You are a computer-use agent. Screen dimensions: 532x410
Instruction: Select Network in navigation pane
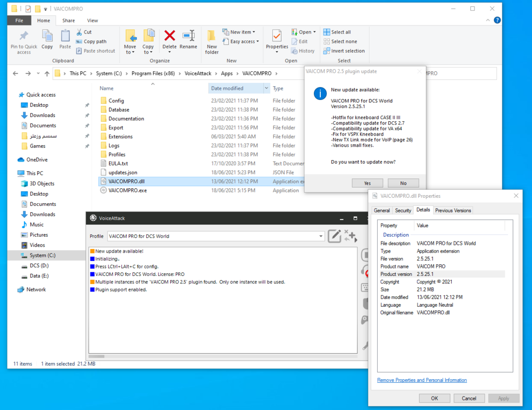coord(36,290)
